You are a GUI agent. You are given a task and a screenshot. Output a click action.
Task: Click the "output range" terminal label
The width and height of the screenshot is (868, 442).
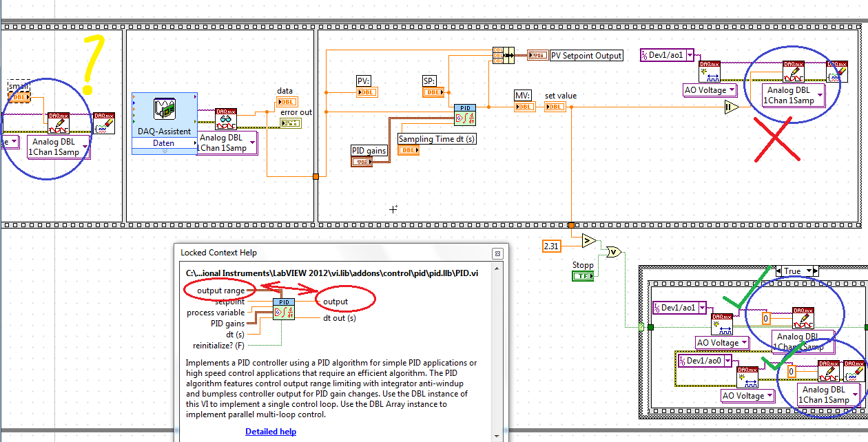click(220, 291)
